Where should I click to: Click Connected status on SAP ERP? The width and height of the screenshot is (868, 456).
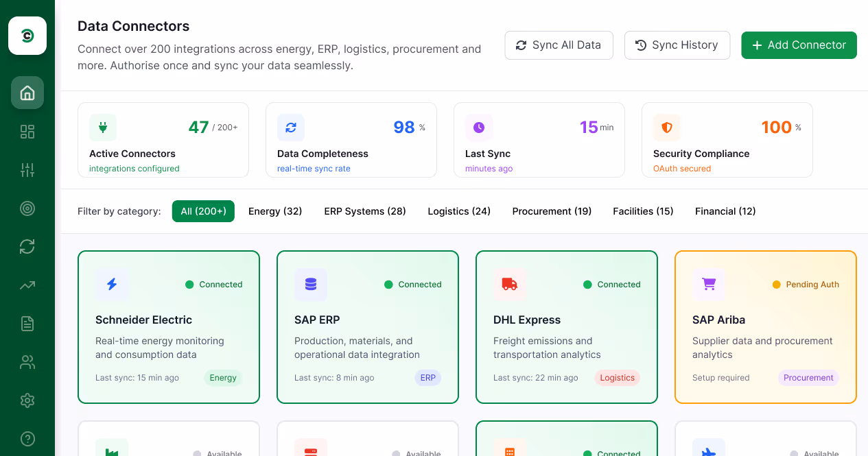413,285
